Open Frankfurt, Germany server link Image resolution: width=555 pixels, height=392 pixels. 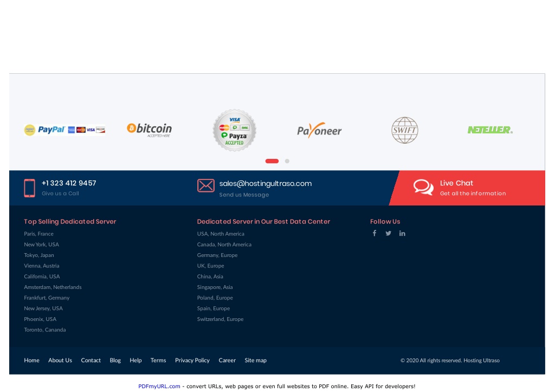tap(47, 298)
